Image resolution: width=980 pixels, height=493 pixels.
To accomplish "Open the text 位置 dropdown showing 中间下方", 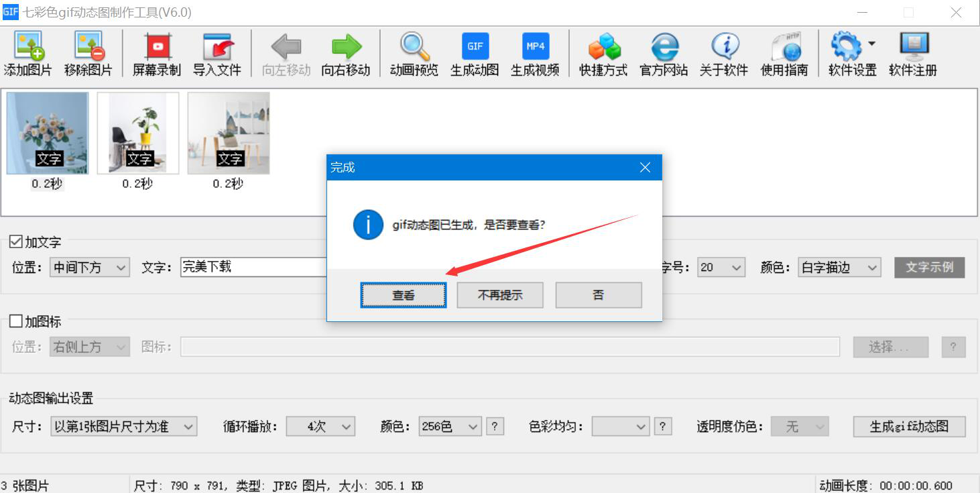I will tap(90, 267).
